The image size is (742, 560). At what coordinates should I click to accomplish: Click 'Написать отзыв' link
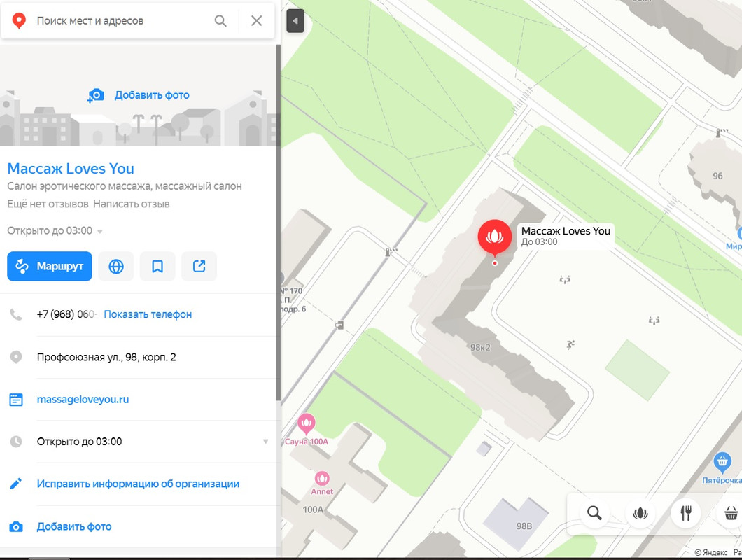pos(131,204)
